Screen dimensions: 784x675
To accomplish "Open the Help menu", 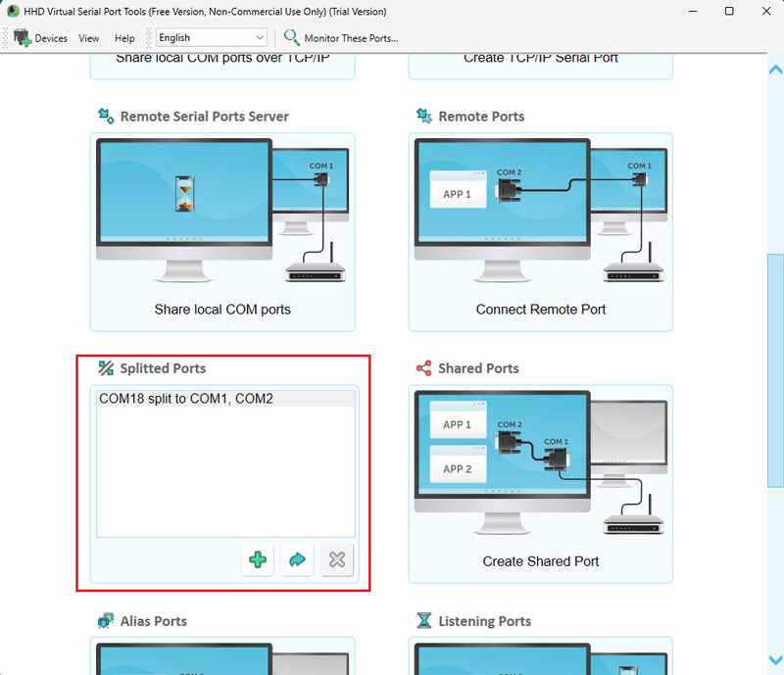I will point(124,38).
